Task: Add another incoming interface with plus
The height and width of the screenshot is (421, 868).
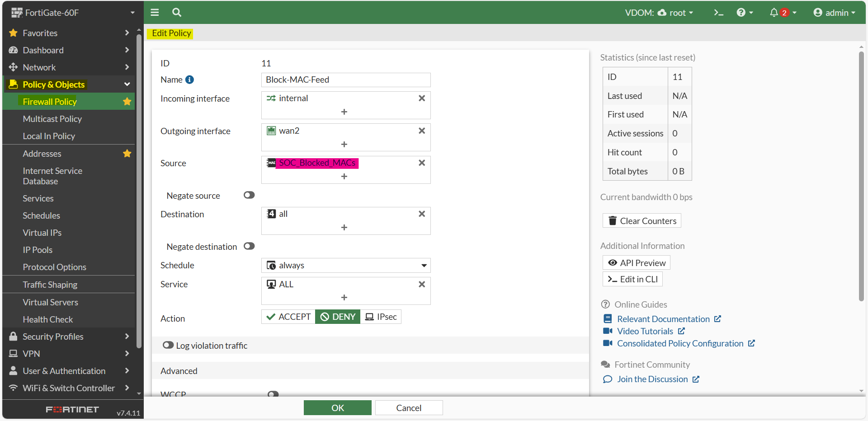Action: (344, 112)
